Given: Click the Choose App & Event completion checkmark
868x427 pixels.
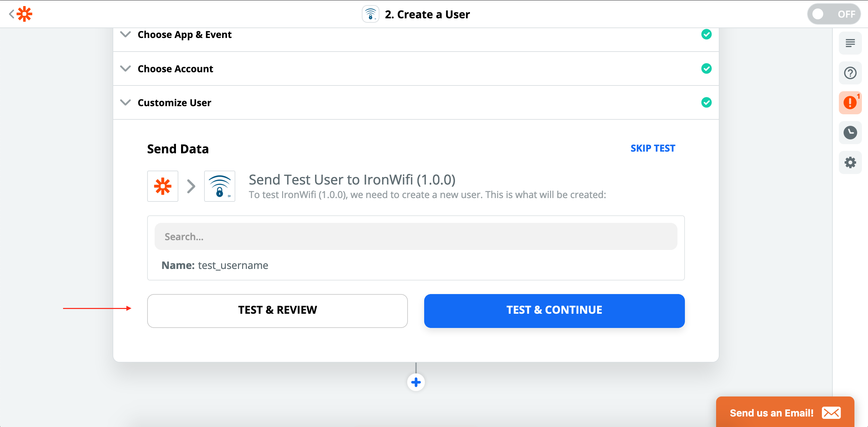Looking at the screenshot, I should pyautogui.click(x=707, y=34).
